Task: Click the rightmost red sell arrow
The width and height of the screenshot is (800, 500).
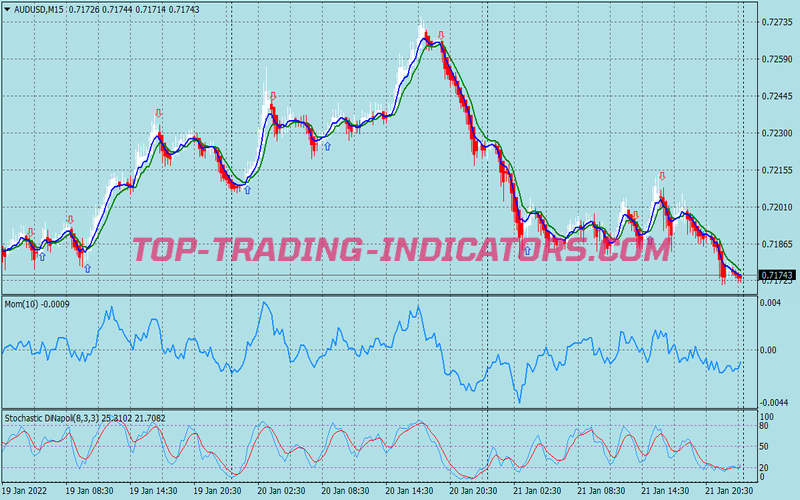Action: (661, 176)
